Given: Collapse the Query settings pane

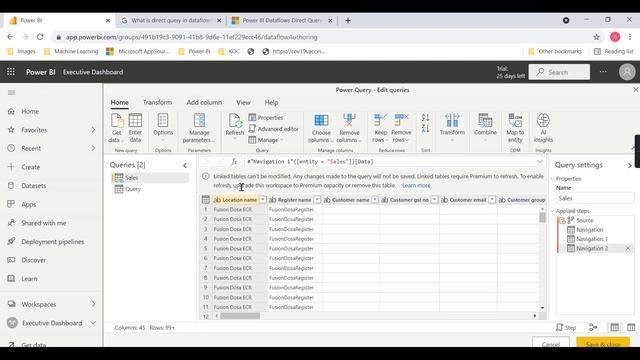Looking at the screenshot, I should tap(629, 165).
